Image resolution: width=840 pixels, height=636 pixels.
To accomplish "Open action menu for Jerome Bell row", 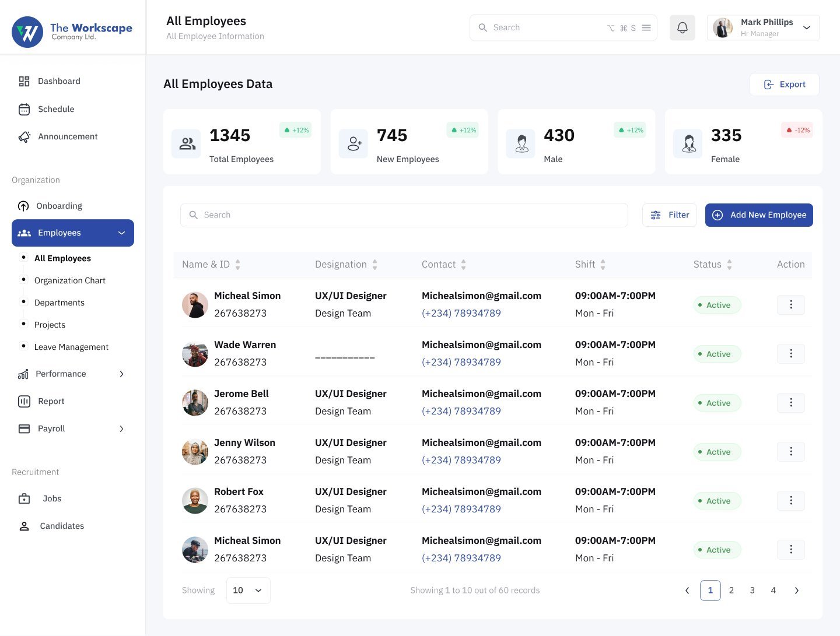I will pyautogui.click(x=791, y=402).
